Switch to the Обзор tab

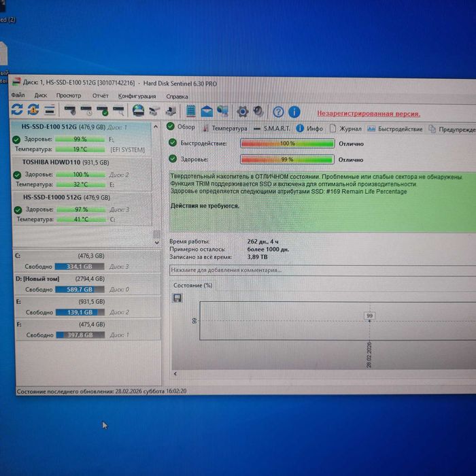click(181, 127)
